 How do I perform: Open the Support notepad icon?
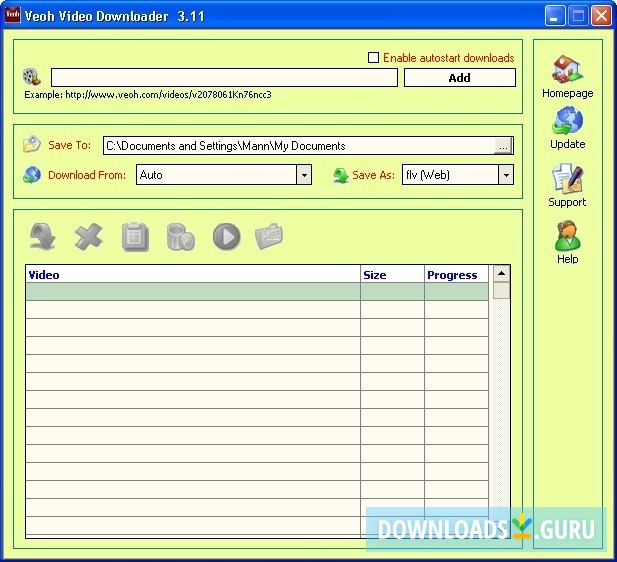click(567, 179)
